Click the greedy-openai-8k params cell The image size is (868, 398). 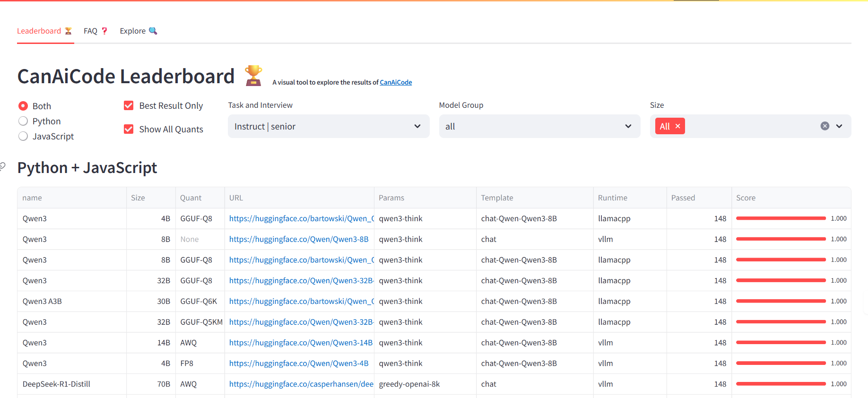pos(425,384)
